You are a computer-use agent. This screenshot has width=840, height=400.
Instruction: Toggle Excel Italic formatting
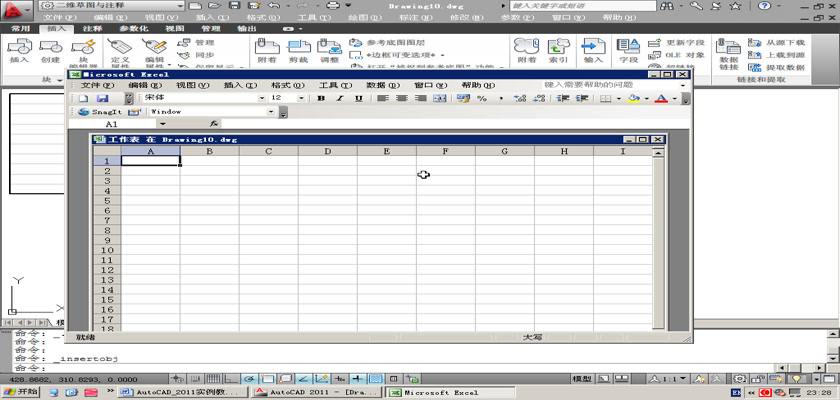[x=339, y=99]
